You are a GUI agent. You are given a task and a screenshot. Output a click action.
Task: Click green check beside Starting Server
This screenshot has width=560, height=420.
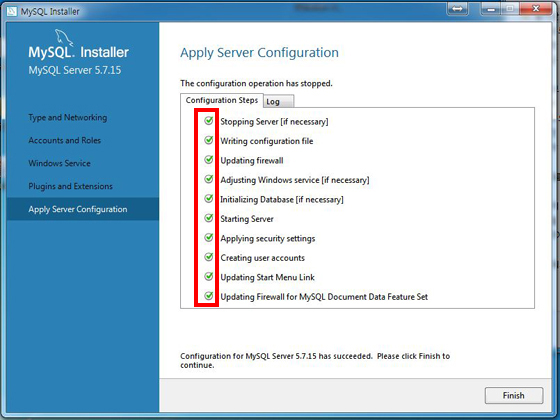209,218
